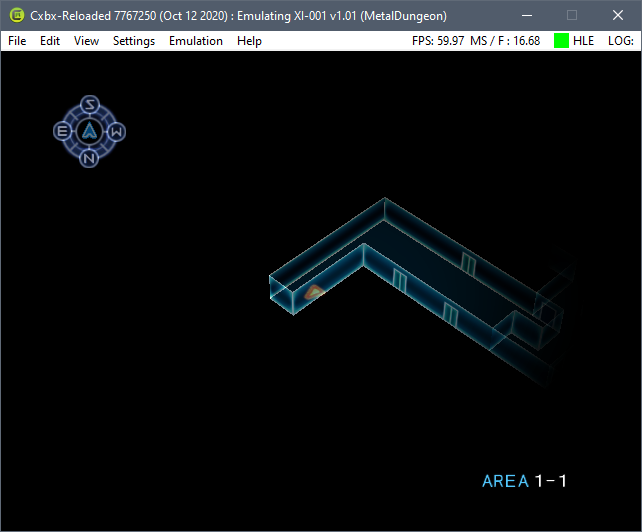Screen dimensions: 642x532
Task: Open the View menu
Action: click(x=86, y=41)
